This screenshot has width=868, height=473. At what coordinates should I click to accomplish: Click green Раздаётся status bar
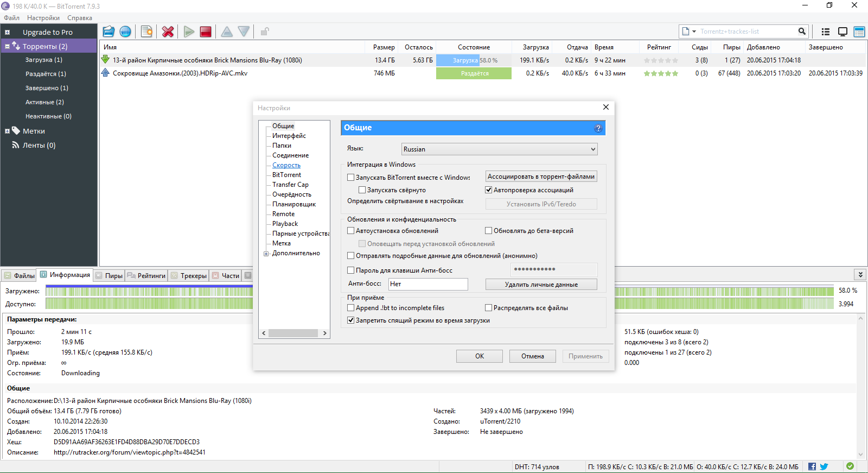pos(474,73)
